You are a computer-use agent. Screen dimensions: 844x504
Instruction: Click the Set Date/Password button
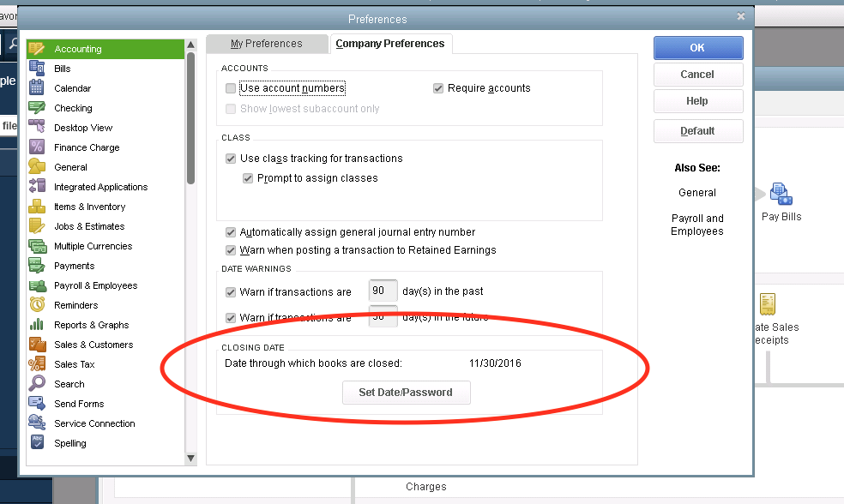(407, 393)
